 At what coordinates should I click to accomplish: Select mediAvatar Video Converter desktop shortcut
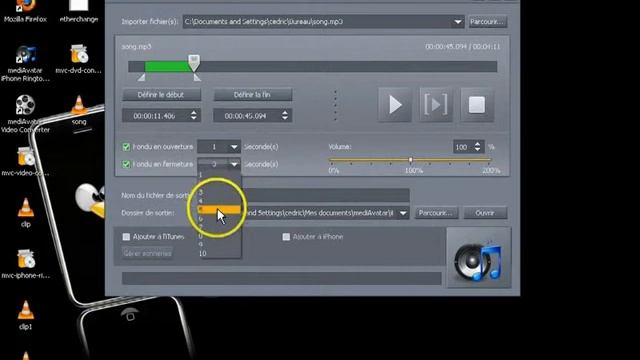[25, 114]
